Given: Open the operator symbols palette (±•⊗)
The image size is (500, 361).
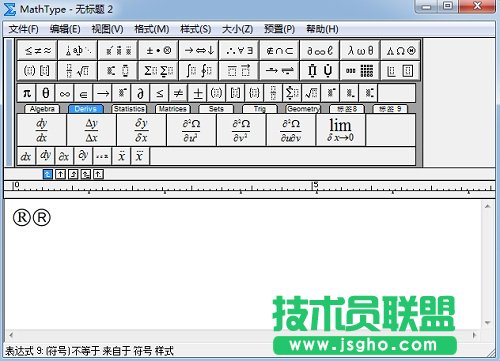Looking at the screenshot, I should coord(159,50).
